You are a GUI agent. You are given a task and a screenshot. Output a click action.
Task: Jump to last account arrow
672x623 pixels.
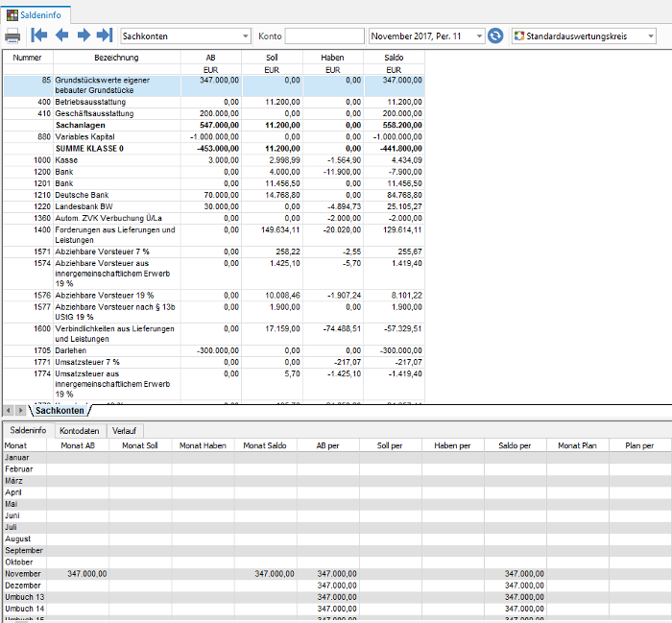pos(105,36)
